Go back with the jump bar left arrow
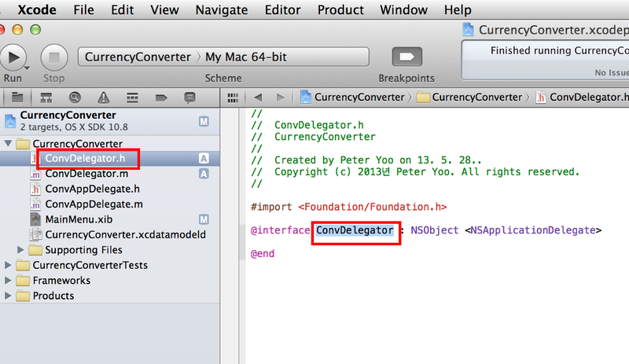This screenshot has height=364, width=629. click(257, 97)
